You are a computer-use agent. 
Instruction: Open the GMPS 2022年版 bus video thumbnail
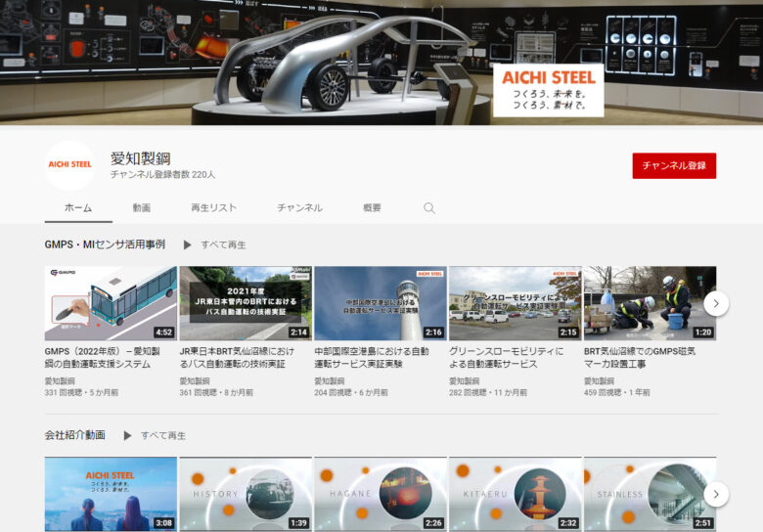(x=111, y=303)
